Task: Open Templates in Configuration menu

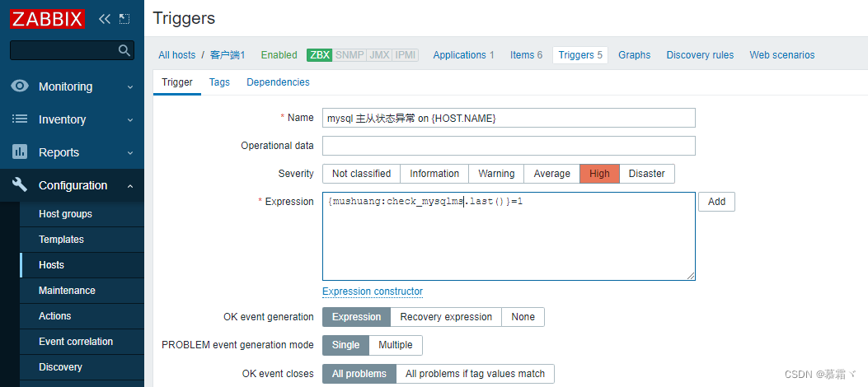Action: 82,240
